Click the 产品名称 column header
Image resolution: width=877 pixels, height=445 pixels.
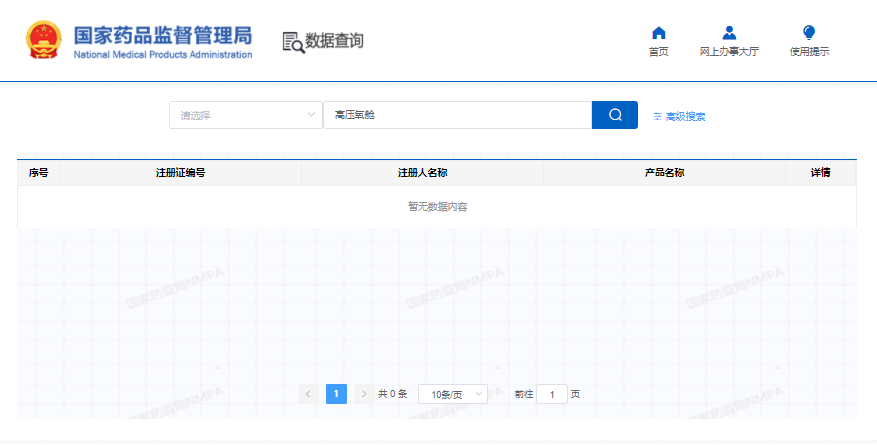coord(664,173)
